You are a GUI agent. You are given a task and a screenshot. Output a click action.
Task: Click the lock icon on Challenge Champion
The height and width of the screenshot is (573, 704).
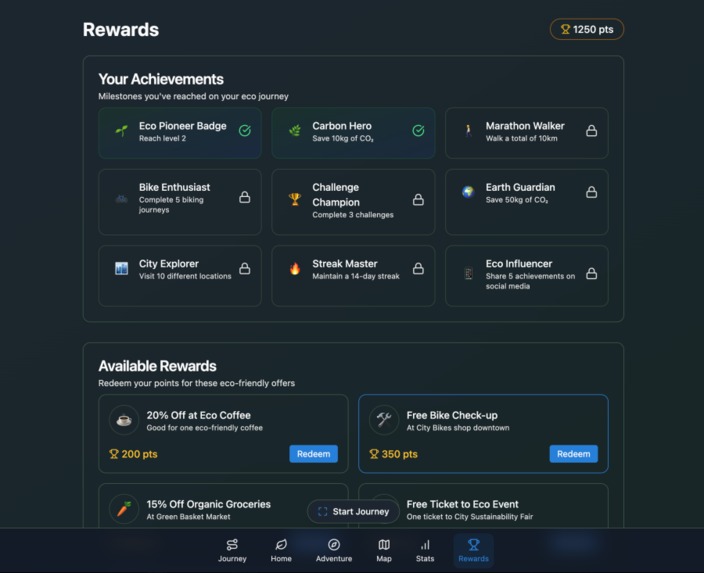(418, 199)
